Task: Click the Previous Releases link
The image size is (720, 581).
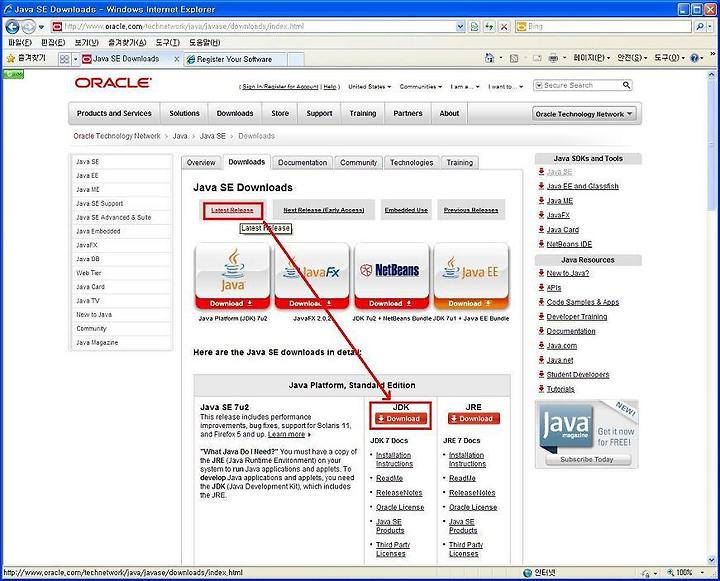Action: (471, 210)
